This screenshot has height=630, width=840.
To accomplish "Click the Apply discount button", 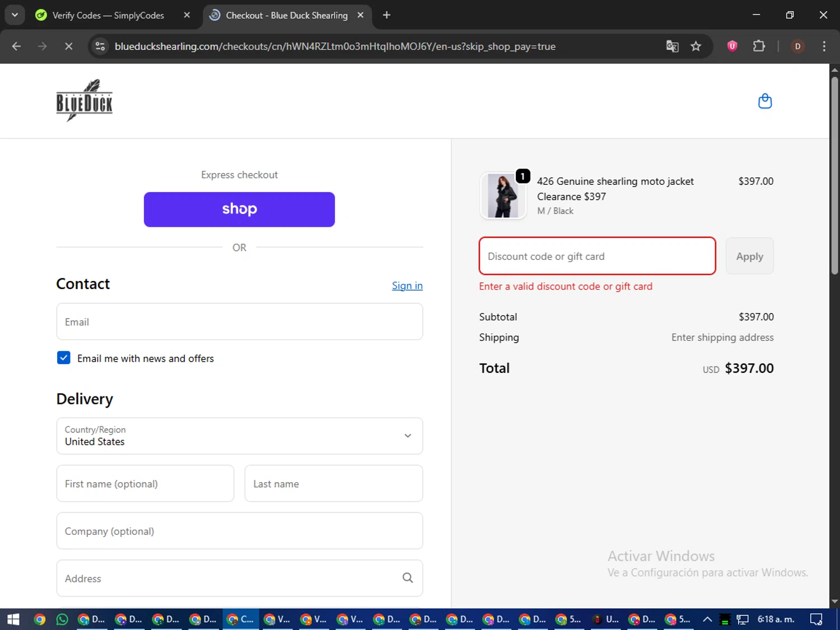I will coord(749,256).
